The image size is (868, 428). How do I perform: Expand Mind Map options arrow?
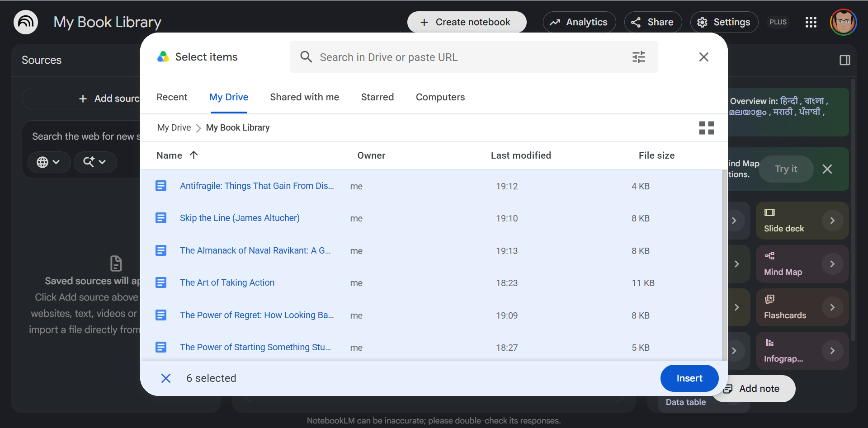coord(832,264)
